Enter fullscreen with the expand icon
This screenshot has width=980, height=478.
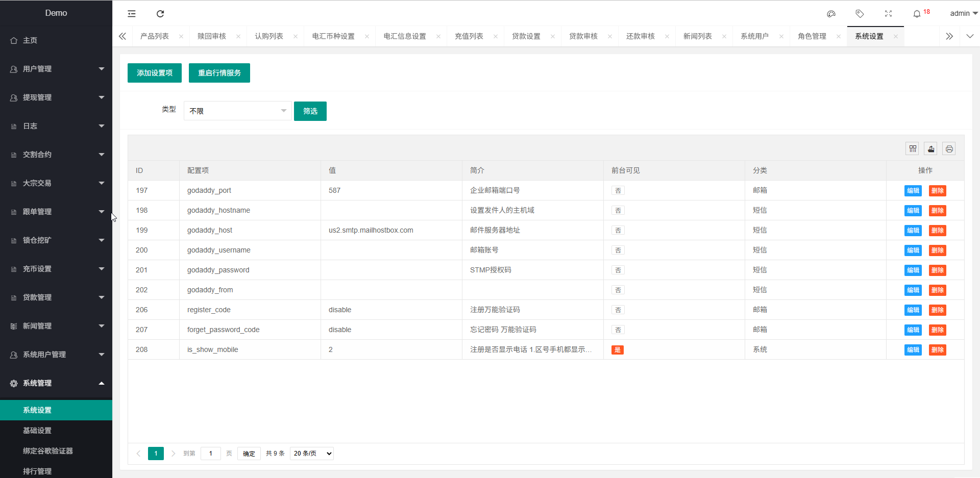coord(888,14)
